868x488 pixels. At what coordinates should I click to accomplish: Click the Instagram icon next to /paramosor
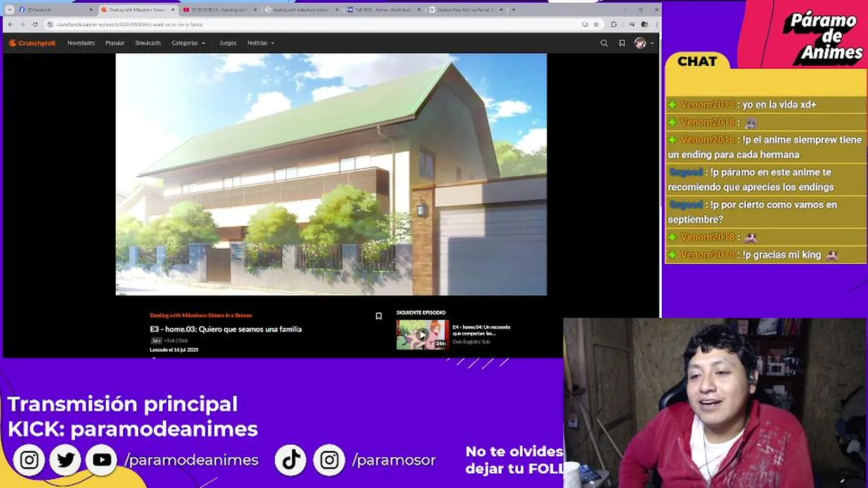[329, 460]
